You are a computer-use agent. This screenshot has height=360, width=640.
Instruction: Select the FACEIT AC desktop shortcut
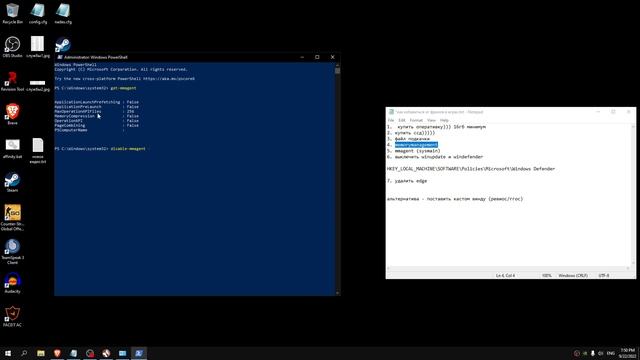point(12,316)
